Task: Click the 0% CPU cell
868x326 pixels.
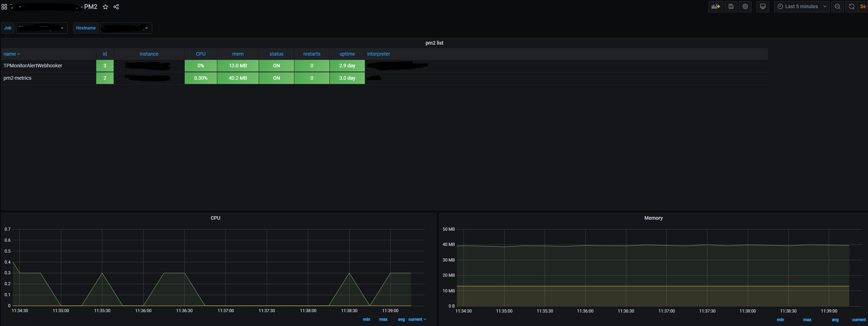Action: coord(201,66)
